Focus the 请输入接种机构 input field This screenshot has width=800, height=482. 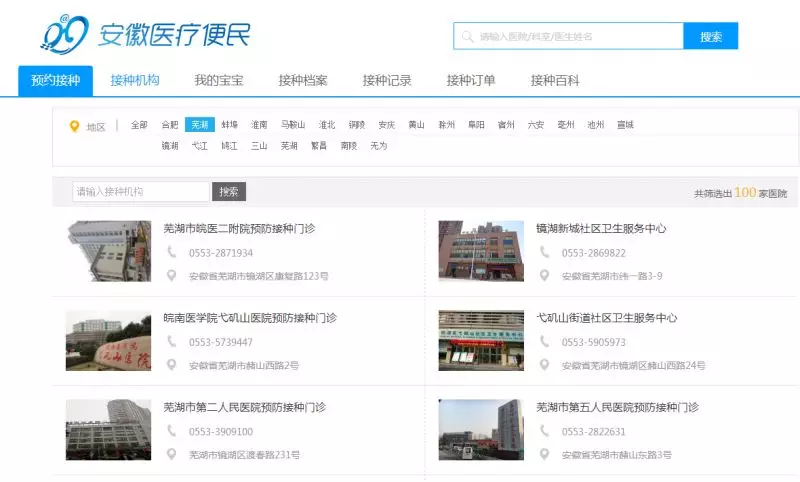pos(140,192)
